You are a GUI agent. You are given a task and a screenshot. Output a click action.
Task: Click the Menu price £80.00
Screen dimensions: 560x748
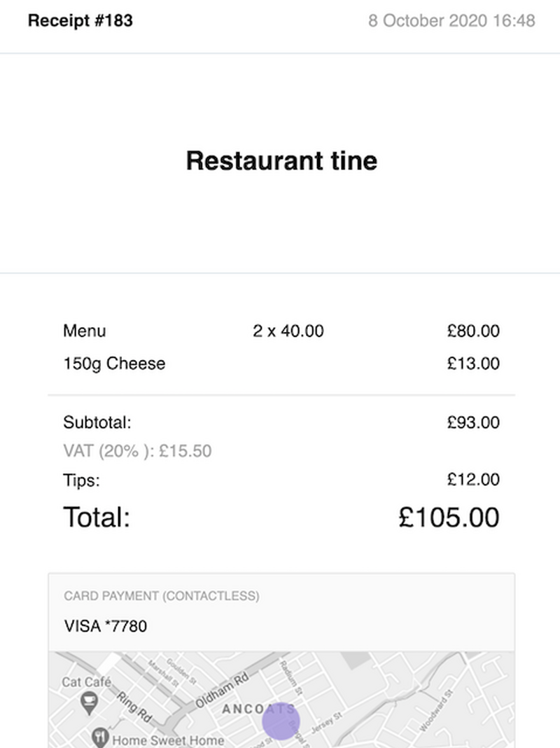click(x=473, y=331)
